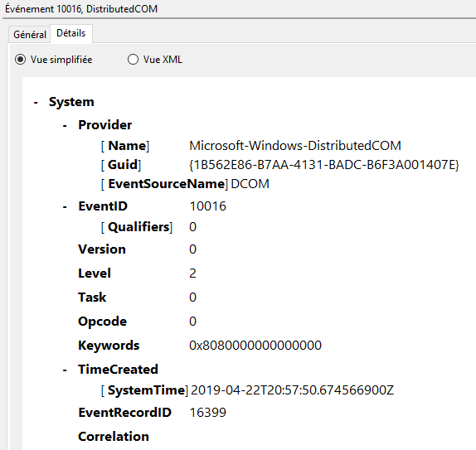Click the Guid value text

(x=324, y=165)
